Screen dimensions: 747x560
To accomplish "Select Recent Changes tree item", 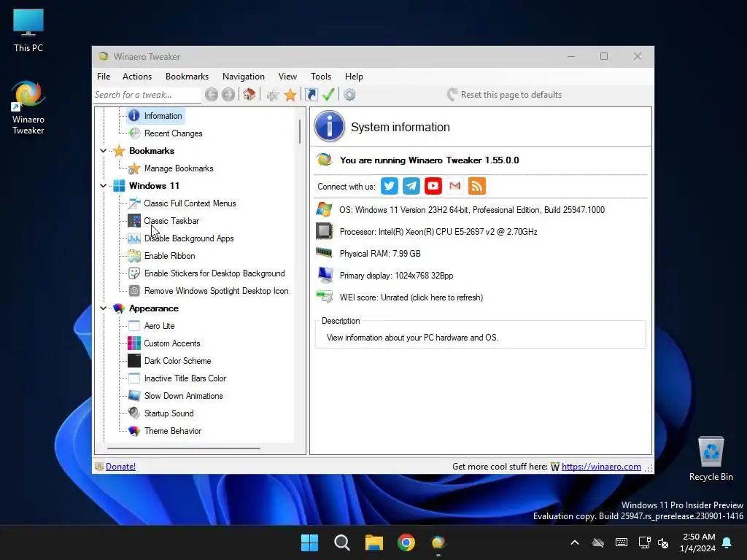I will tap(174, 133).
